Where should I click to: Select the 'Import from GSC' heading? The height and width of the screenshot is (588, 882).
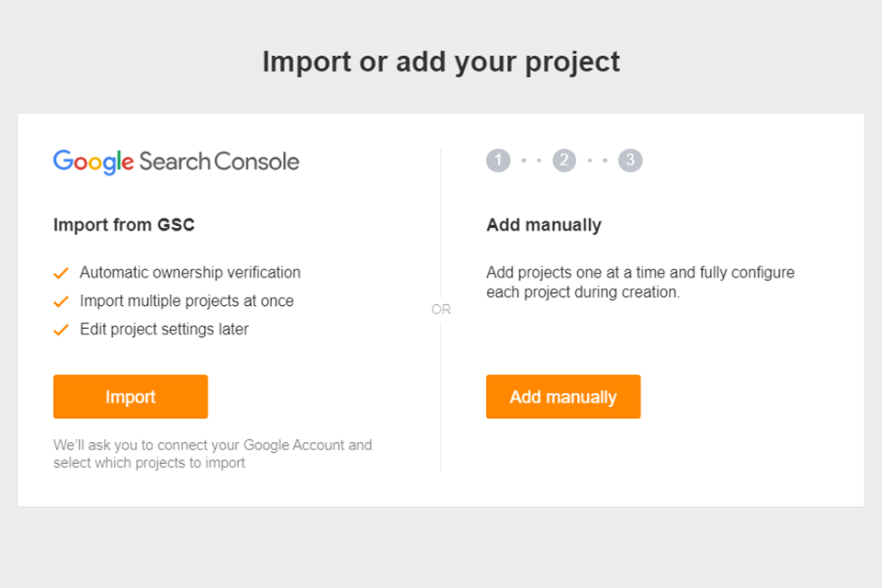124,224
